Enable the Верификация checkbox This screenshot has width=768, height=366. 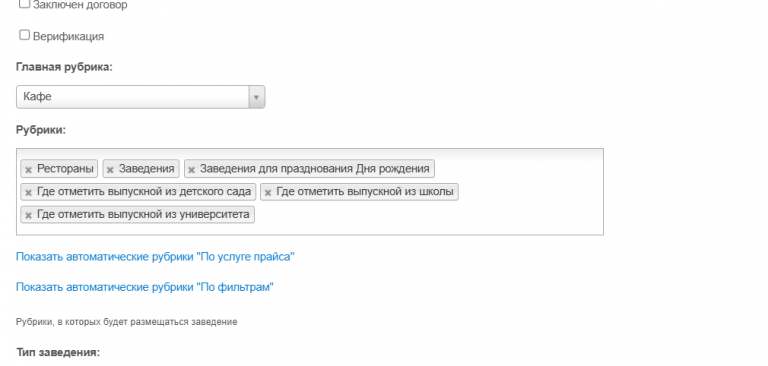click(24, 35)
